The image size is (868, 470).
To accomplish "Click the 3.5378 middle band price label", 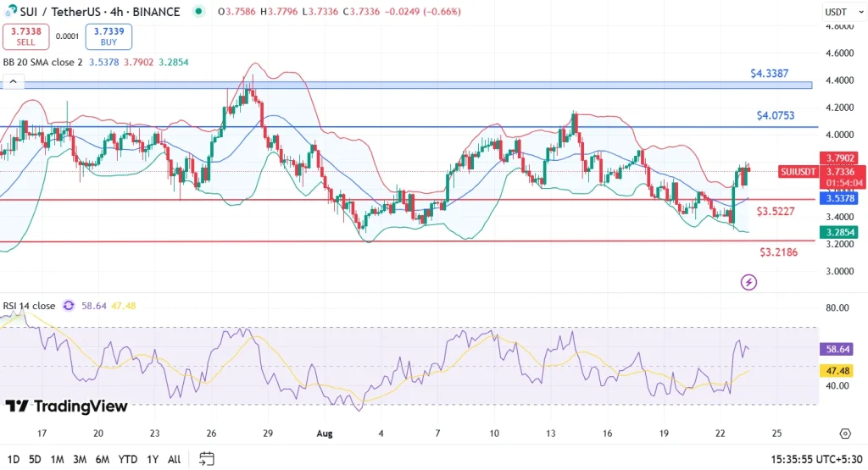I will [840, 198].
